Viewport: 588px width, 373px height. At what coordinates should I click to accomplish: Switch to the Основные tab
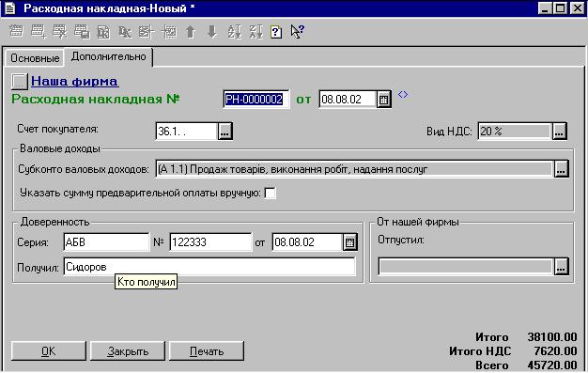tap(35, 58)
